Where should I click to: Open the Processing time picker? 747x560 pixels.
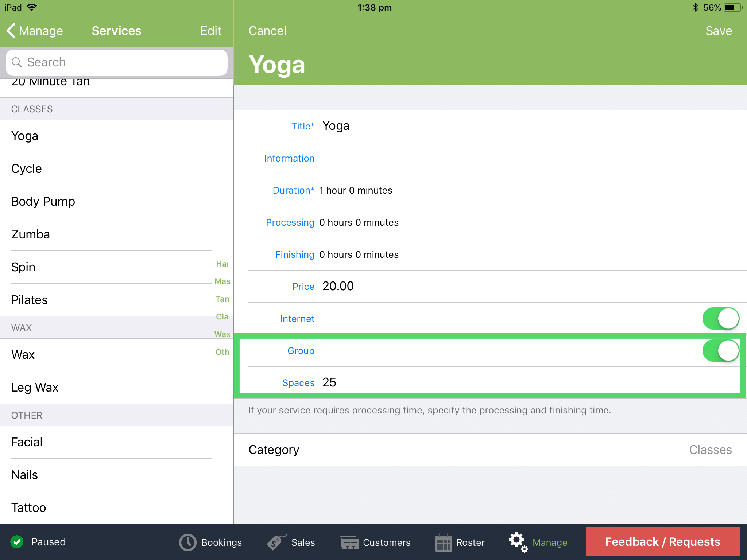(x=359, y=222)
